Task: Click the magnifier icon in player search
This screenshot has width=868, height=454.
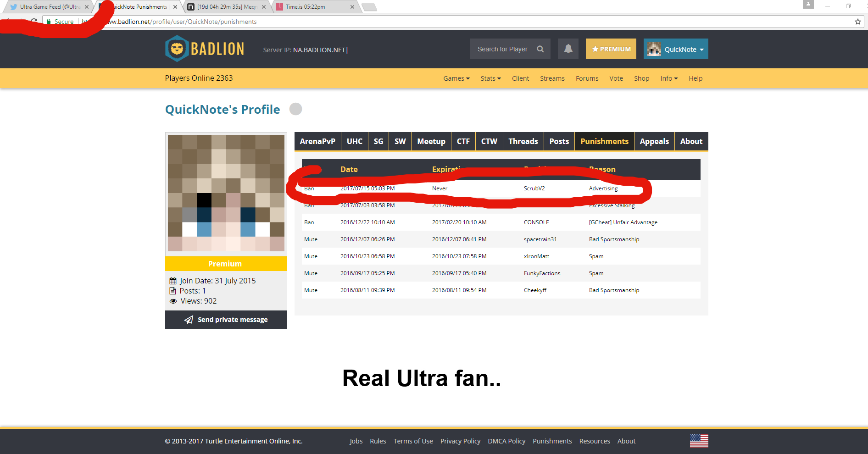Action: (x=540, y=49)
